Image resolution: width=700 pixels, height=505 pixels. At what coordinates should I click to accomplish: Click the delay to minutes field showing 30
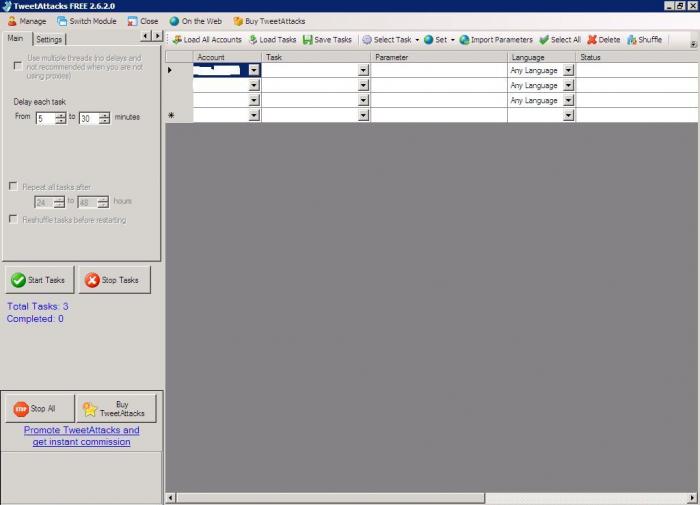89,118
